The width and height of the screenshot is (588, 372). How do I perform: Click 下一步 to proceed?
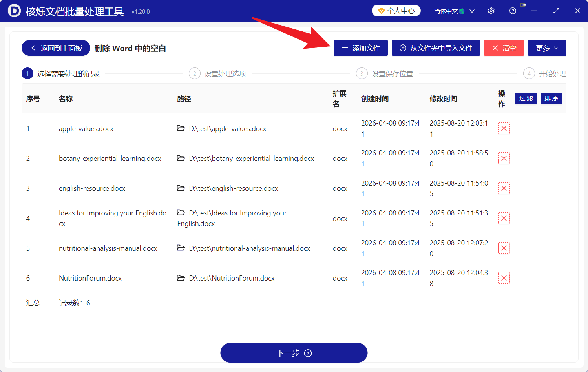[x=294, y=352]
